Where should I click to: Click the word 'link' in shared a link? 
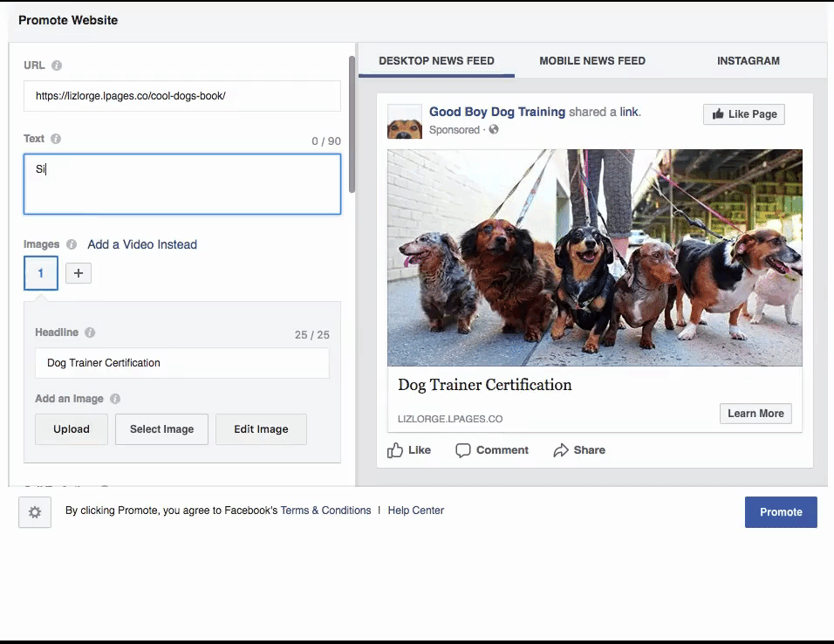pos(629,112)
